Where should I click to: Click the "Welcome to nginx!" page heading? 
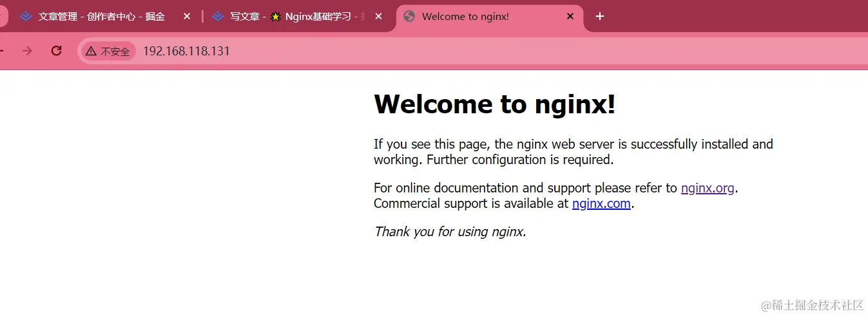pyautogui.click(x=494, y=104)
